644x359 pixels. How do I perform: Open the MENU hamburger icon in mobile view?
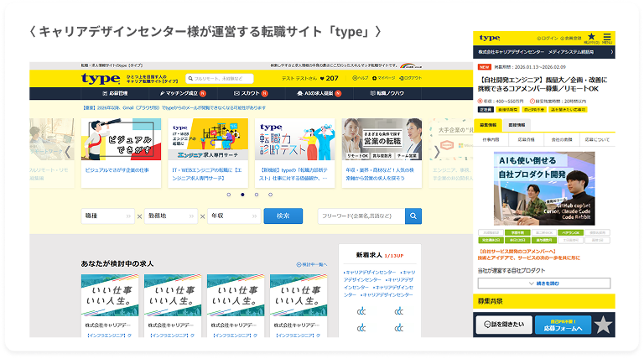tap(607, 39)
